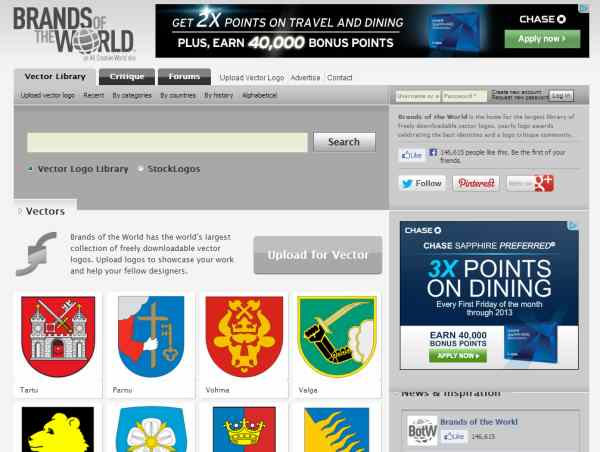Click the Valga caption text
This screenshot has width=600, height=452.
pyautogui.click(x=308, y=390)
